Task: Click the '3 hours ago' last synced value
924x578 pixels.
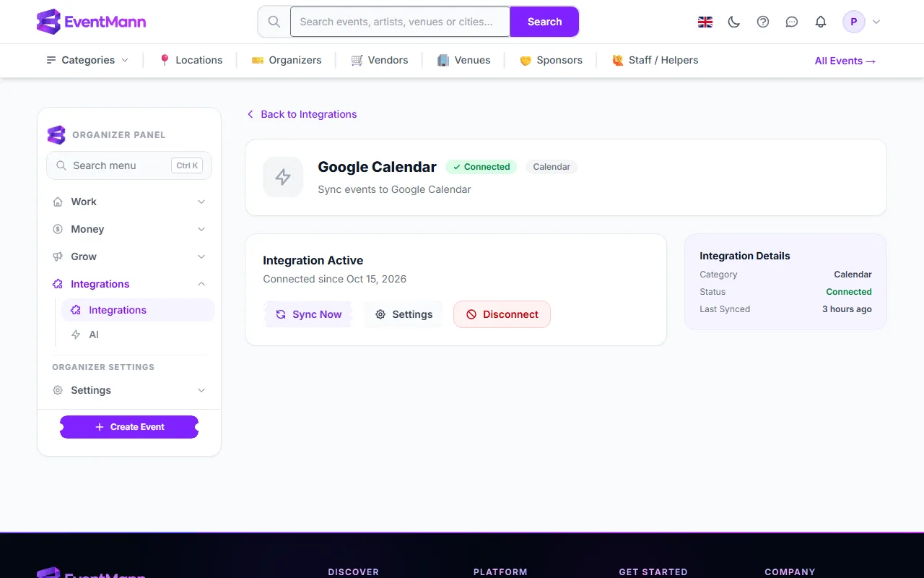Action: click(847, 309)
